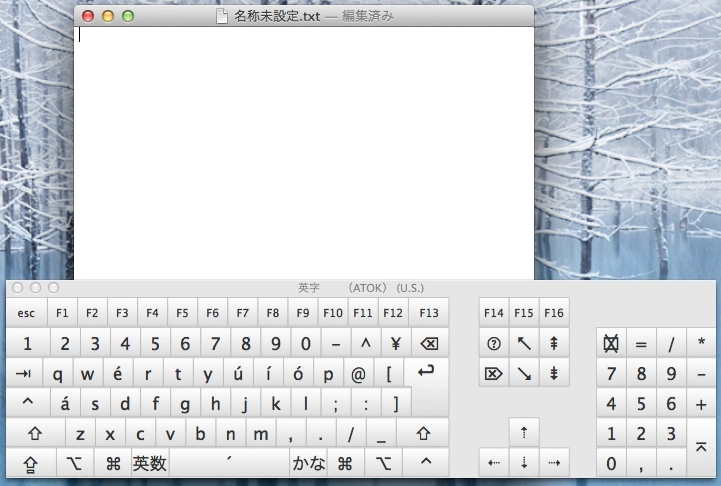Click the end key diagonal down arrow
Screen dimensions: 721x486
524,373
